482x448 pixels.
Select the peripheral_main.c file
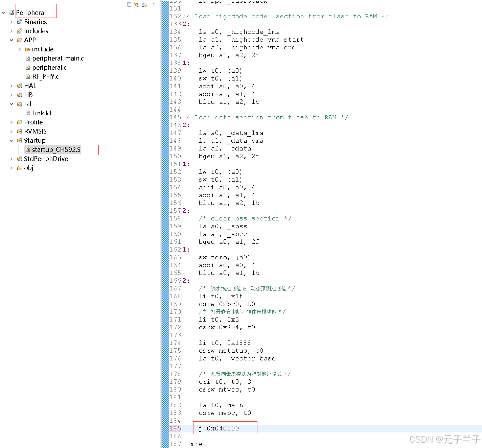click(x=58, y=58)
